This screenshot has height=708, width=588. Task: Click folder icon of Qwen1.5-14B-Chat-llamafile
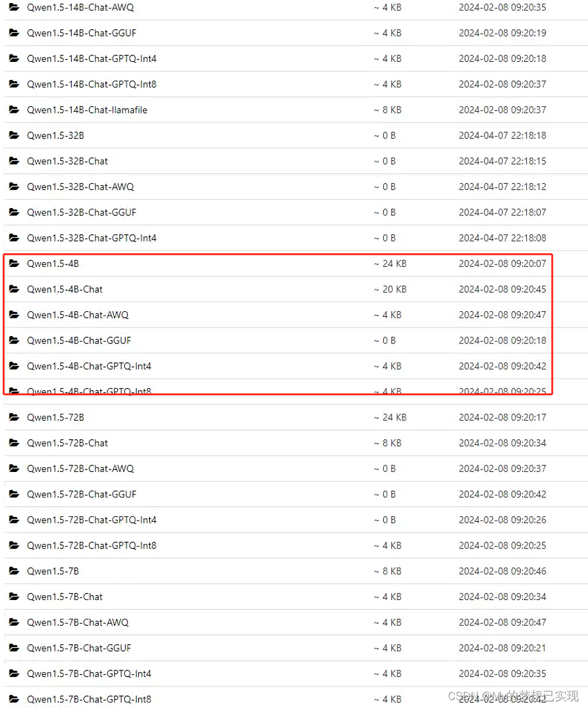click(14, 110)
